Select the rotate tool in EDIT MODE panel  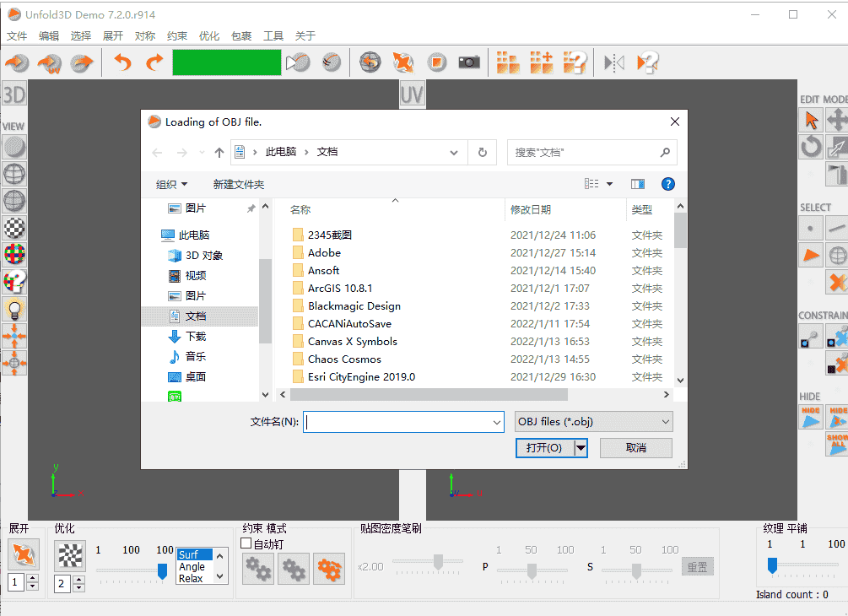(811, 147)
